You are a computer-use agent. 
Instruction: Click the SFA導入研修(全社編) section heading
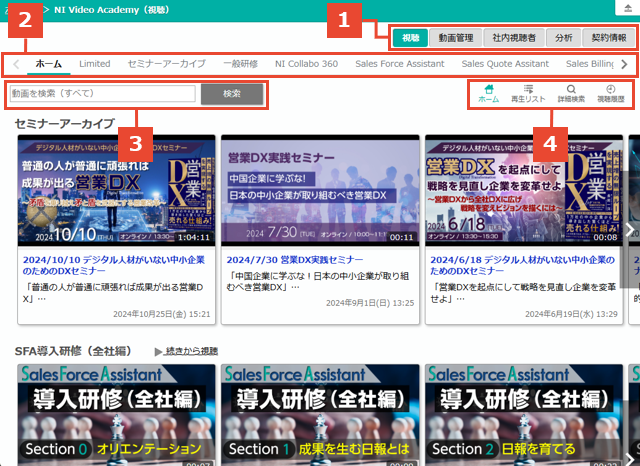click(x=73, y=351)
